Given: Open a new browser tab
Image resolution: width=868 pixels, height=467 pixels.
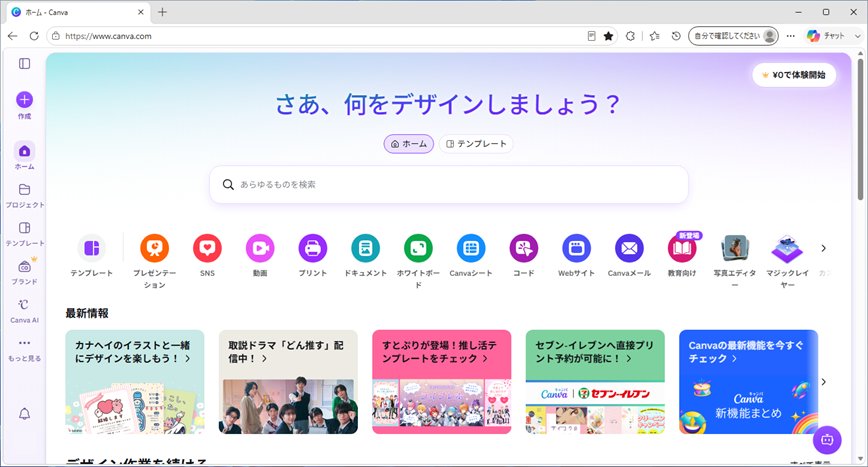Looking at the screenshot, I should pos(162,12).
